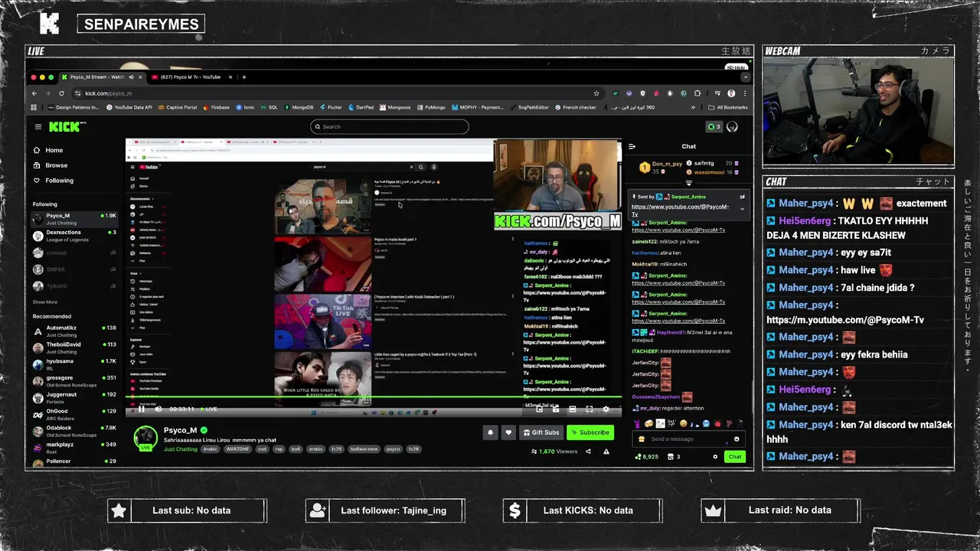Open recommended channel TheboiiDavid
The width and height of the screenshot is (980, 551).
click(74, 347)
